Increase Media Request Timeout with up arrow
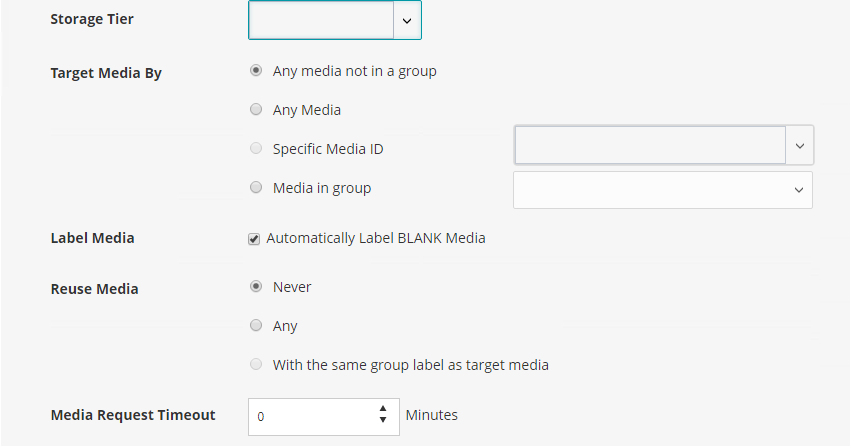857x446 pixels. [x=383, y=409]
